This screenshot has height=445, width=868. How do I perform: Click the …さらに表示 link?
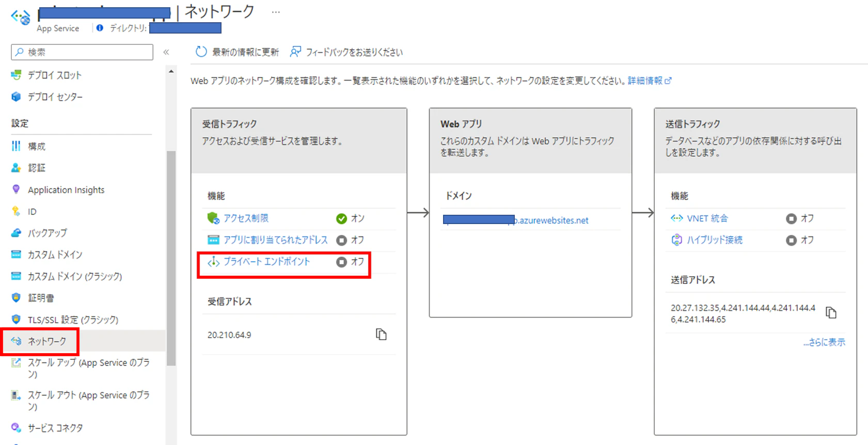(x=824, y=342)
